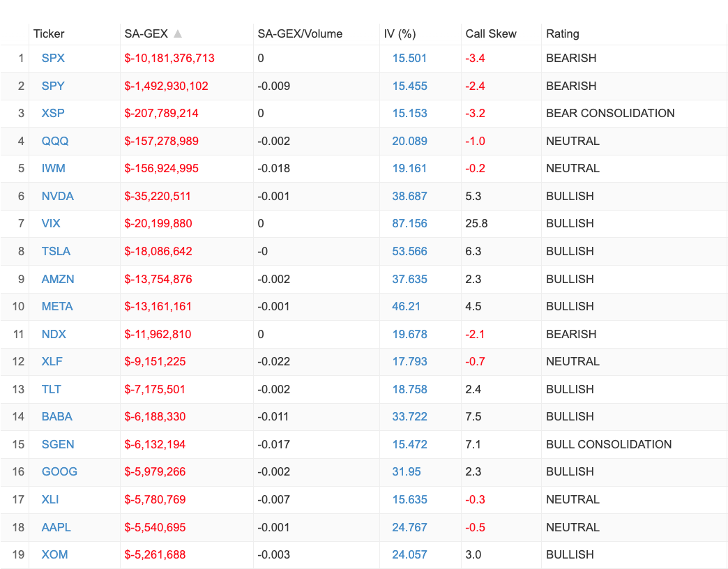Select AAPL rating NEUTRAL
This screenshot has width=728, height=569.
point(572,528)
